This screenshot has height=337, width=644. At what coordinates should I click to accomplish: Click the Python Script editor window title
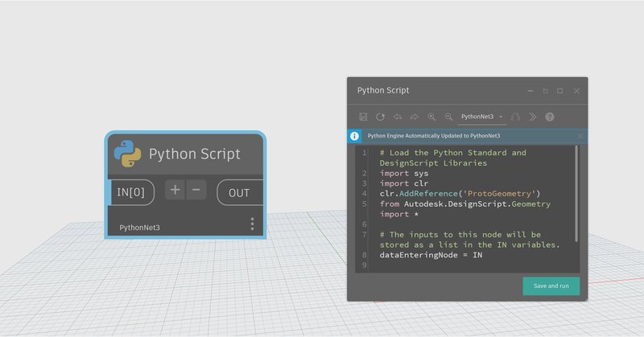pyautogui.click(x=383, y=91)
